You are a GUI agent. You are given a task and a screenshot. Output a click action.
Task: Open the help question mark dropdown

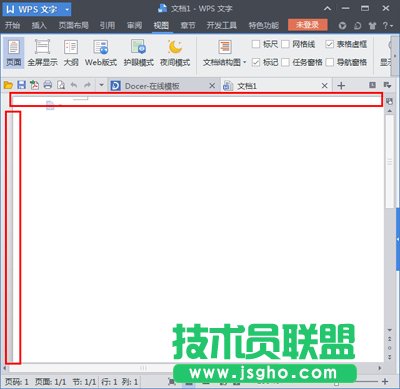[388, 26]
